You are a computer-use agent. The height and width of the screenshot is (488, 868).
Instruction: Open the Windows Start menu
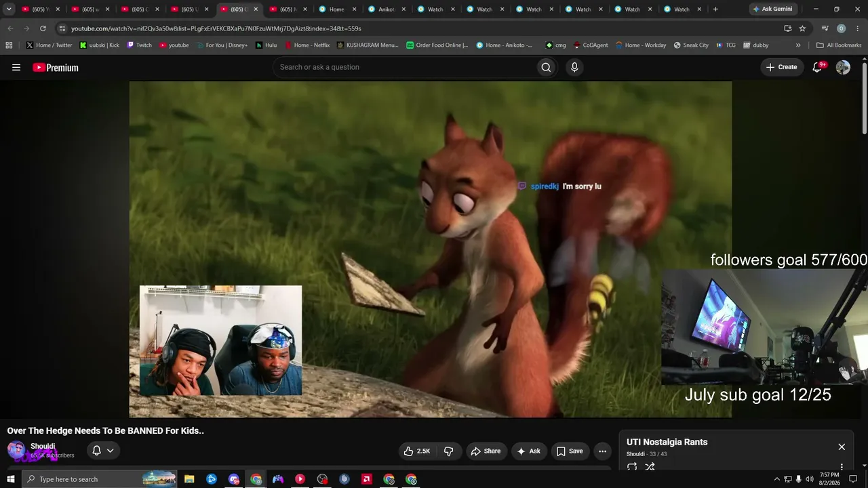[x=10, y=479]
